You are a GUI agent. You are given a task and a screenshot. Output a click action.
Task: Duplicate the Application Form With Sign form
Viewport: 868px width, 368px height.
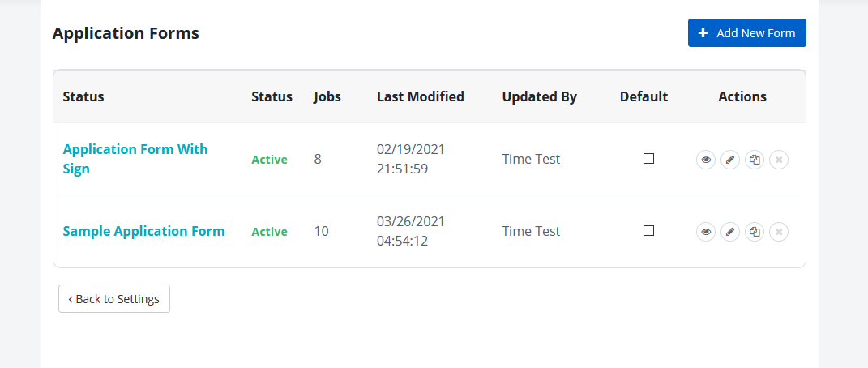coord(755,160)
